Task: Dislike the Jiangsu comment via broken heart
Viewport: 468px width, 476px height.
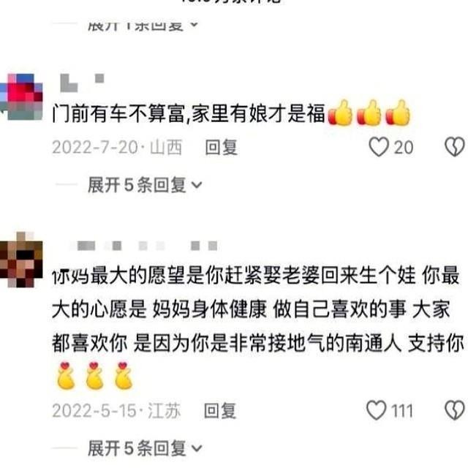Action: [454, 410]
